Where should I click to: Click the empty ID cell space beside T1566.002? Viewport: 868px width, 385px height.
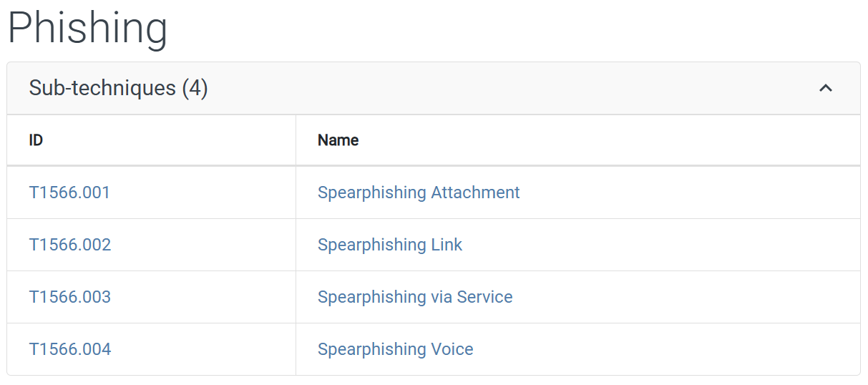(x=203, y=245)
